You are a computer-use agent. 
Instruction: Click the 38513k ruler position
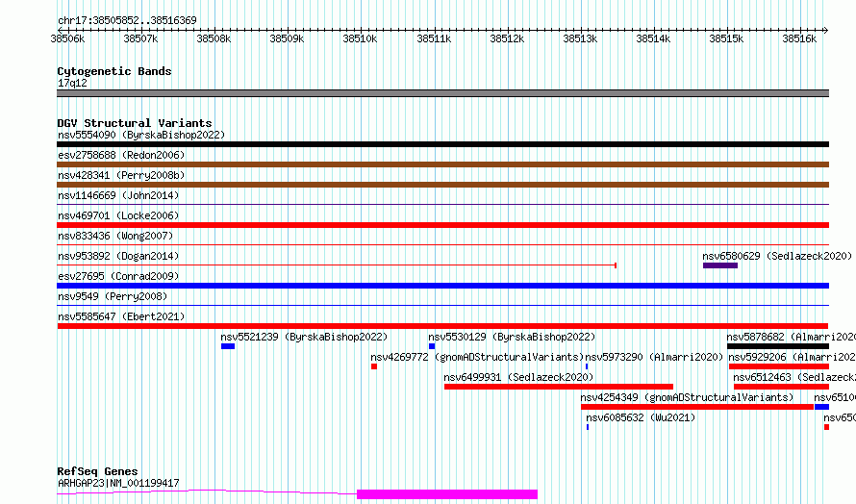tap(580, 38)
